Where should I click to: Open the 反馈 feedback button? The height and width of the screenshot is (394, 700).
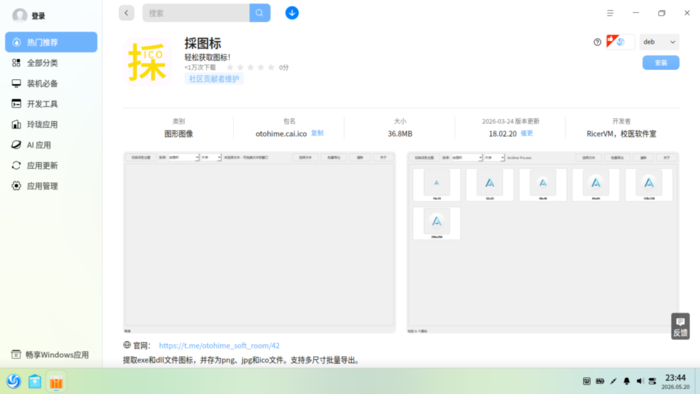pyautogui.click(x=680, y=326)
